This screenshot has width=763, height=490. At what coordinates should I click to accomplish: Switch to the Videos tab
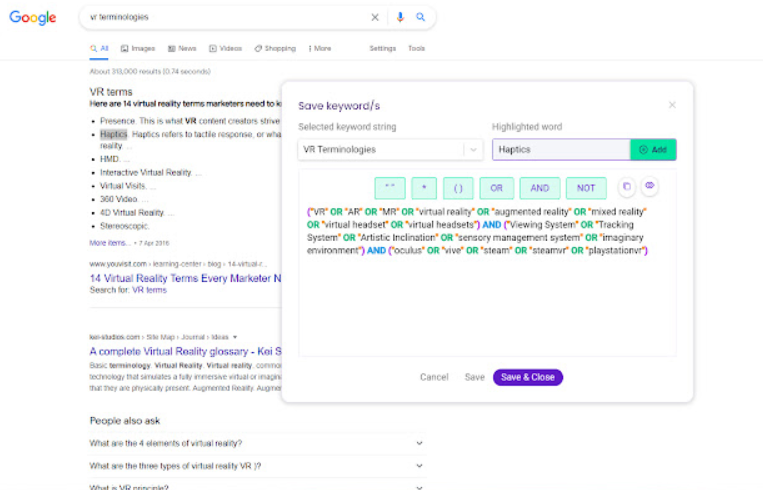225,49
